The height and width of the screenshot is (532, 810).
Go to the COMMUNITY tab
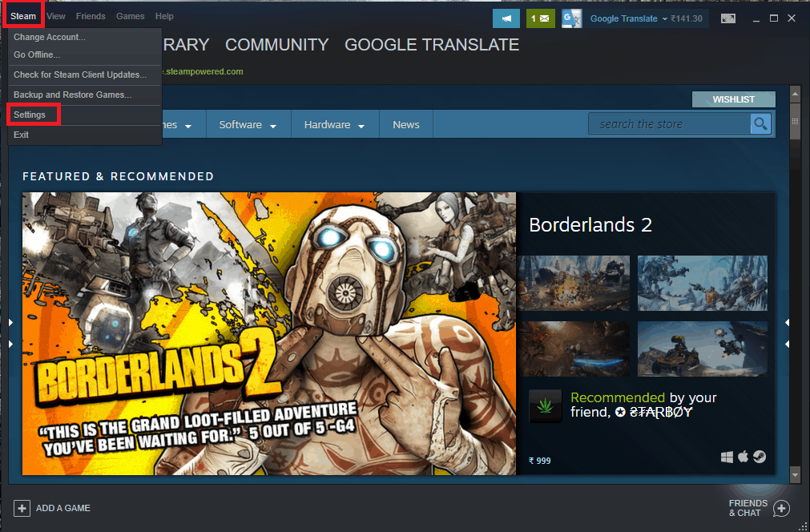coord(277,45)
